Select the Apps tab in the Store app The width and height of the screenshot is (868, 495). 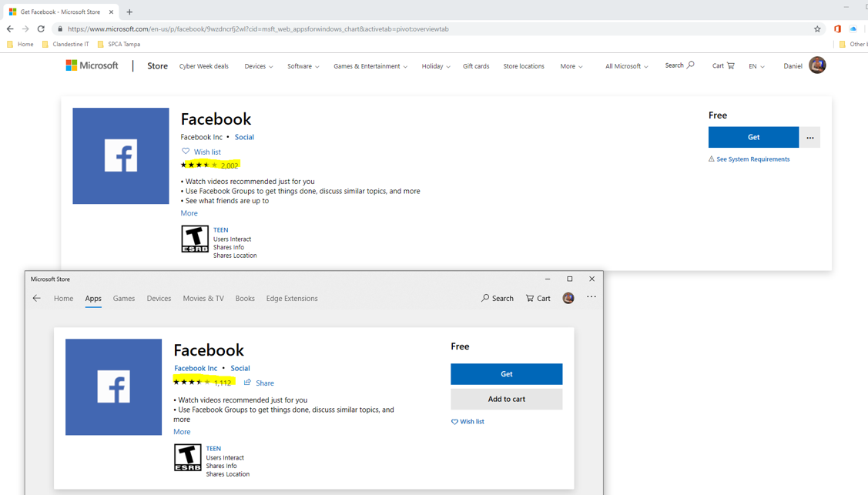tap(93, 298)
